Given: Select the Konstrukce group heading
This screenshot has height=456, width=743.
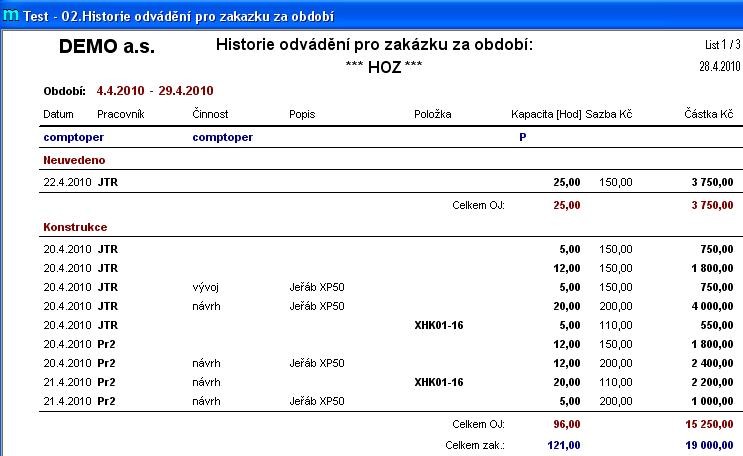Looking at the screenshot, I should click(x=75, y=227).
